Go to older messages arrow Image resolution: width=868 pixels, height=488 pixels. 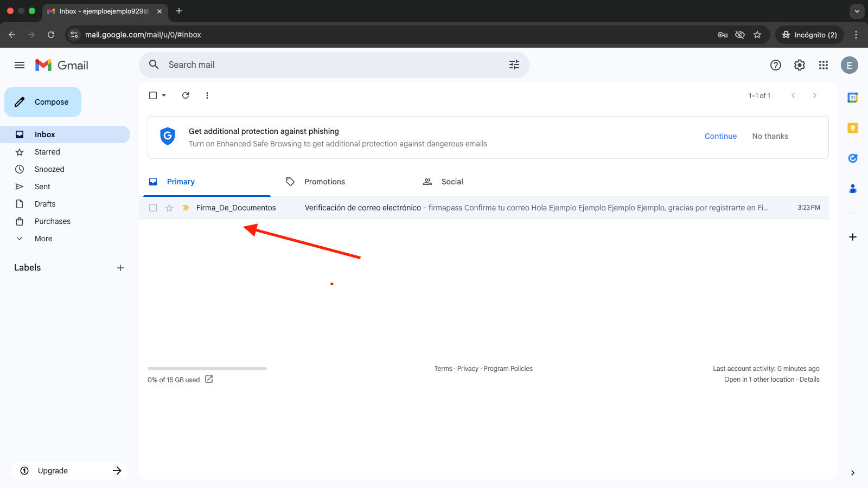(815, 95)
